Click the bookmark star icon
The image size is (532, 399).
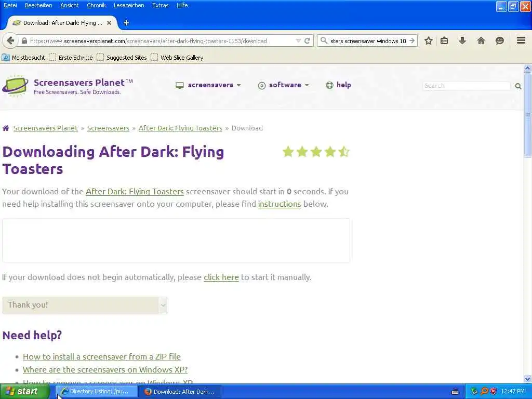tap(429, 41)
